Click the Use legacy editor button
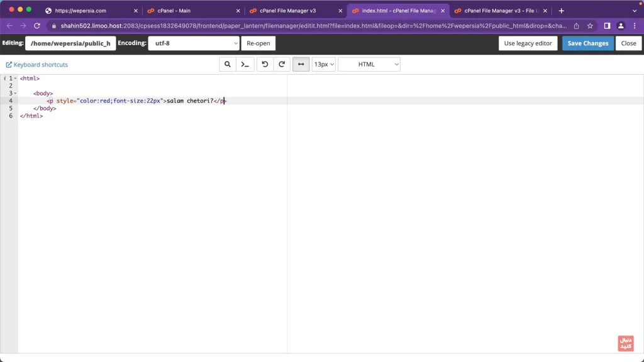Screen dimensions: 644x362 [528, 43]
